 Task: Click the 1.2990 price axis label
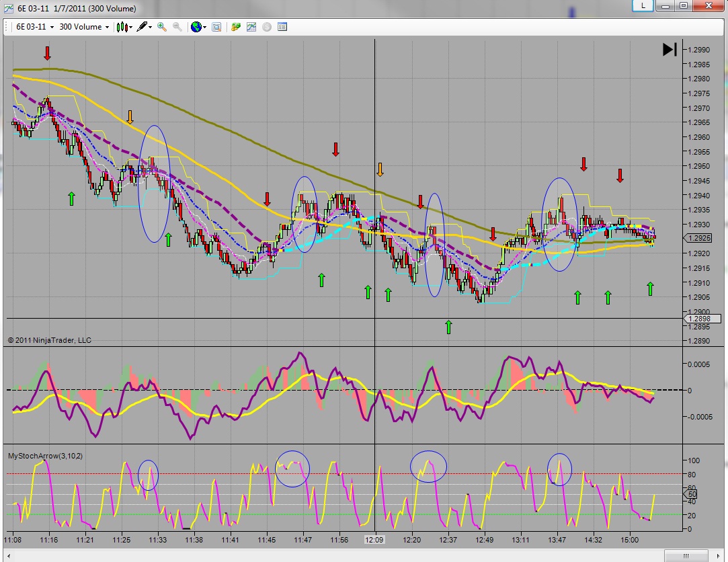(x=698, y=50)
